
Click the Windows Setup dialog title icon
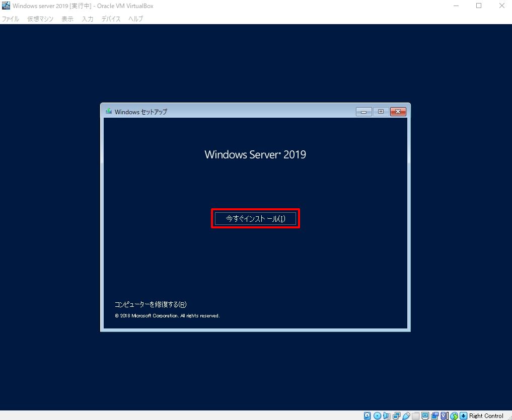[x=109, y=112]
